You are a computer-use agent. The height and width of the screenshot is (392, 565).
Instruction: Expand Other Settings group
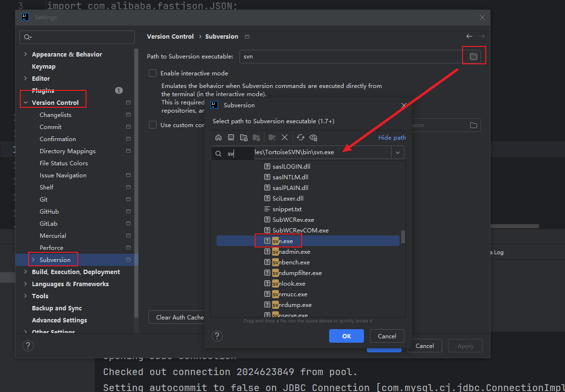pos(25,332)
